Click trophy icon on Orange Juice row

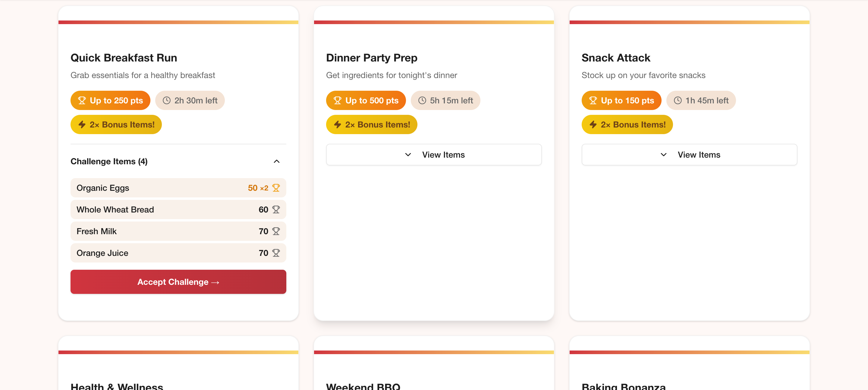[276, 253]
